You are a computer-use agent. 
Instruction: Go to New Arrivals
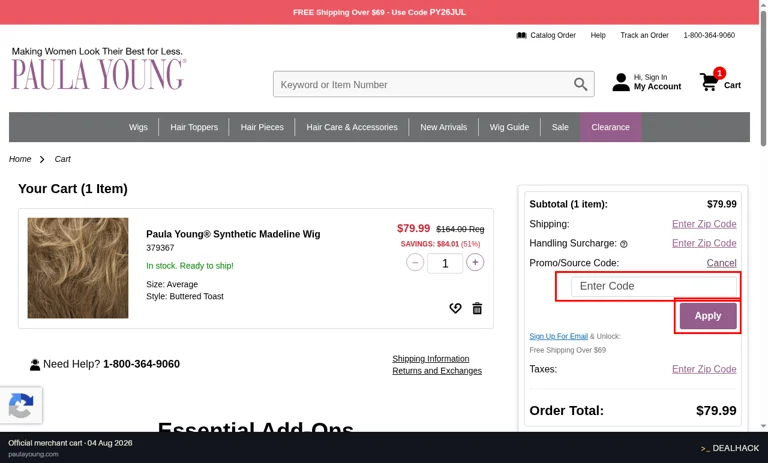pos(443,127)
